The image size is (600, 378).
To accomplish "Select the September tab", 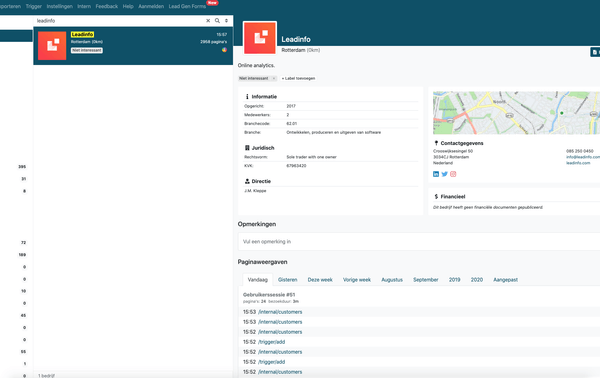I will coord(426,280).
